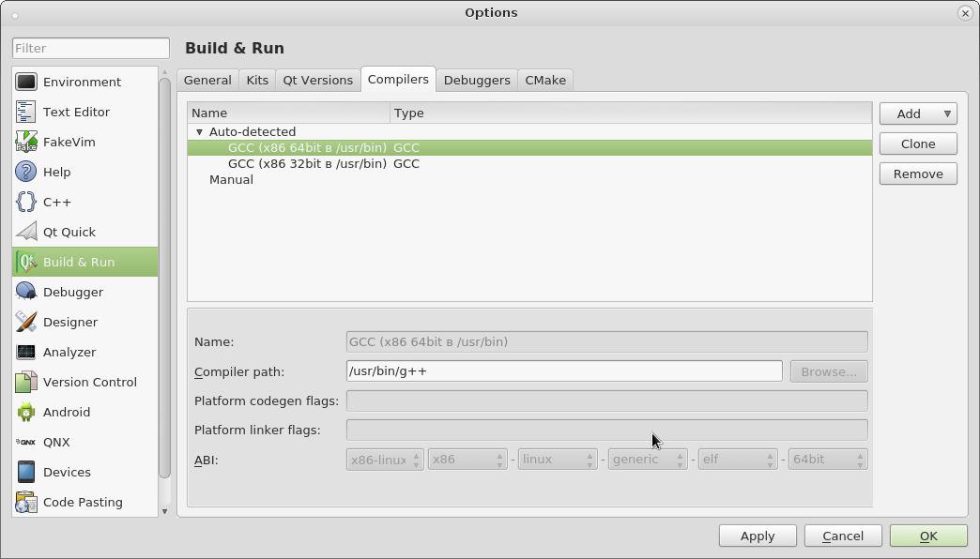
Task: Close the Options dialog window
Action: coord(965,13)
